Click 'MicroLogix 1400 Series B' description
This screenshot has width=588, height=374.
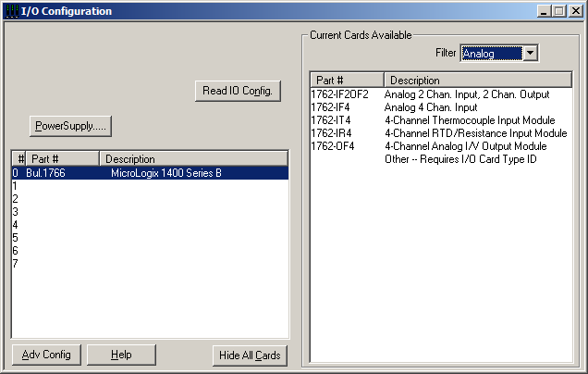pos(166,173)
